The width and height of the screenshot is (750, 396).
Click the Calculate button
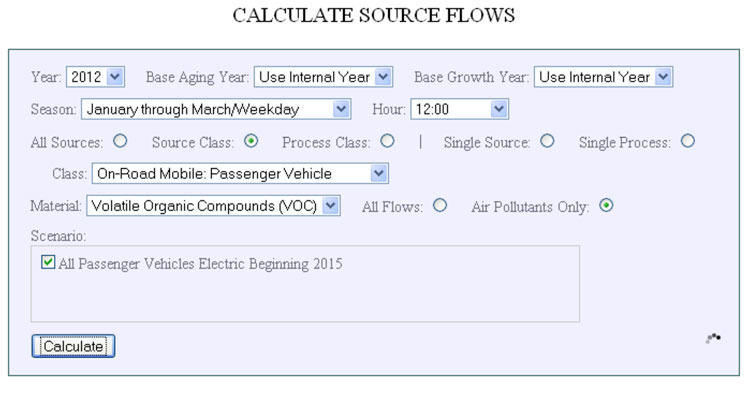tap(73, 346)
